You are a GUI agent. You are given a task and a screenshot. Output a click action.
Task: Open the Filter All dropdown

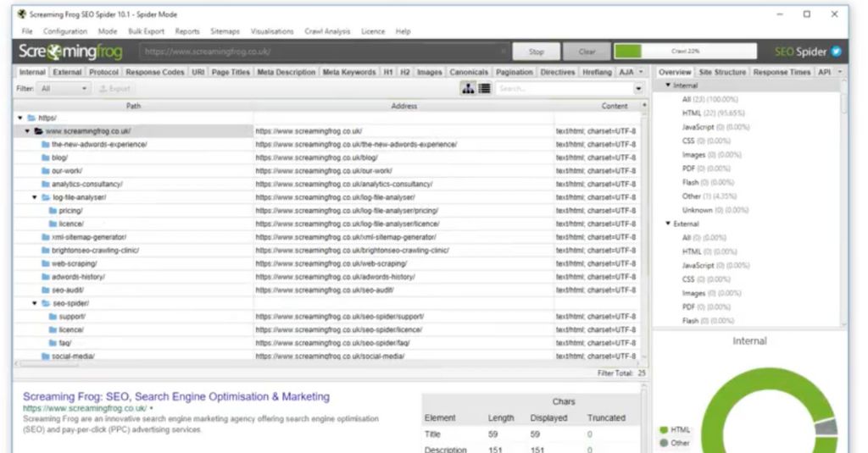63,89
